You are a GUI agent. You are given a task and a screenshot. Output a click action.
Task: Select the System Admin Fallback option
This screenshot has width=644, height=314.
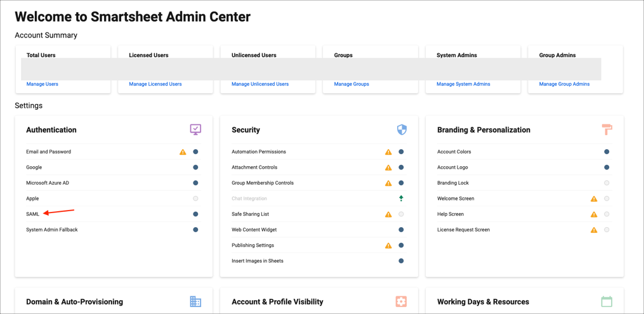[52, 230]
